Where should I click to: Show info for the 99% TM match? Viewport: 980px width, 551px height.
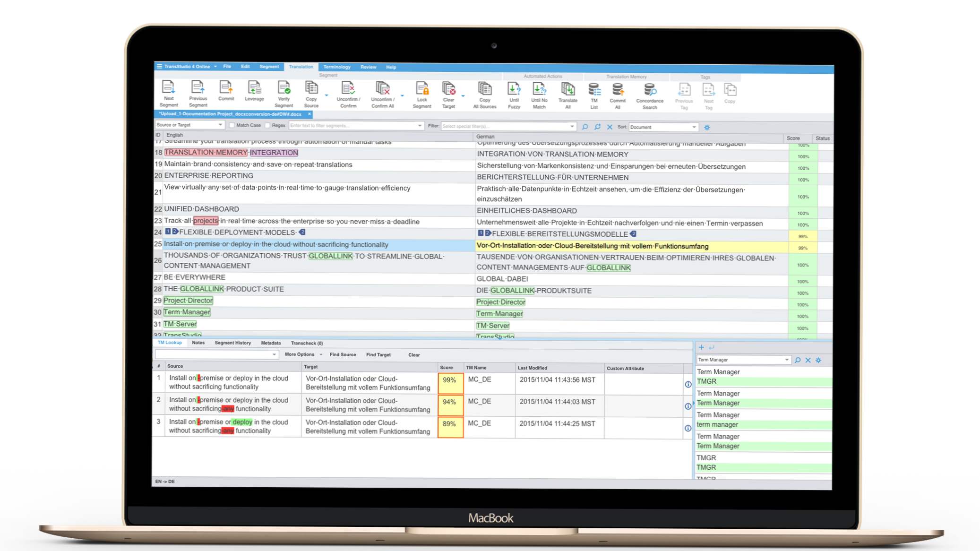point(688,384)
